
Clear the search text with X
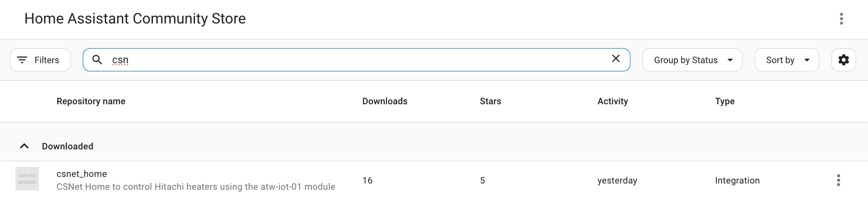[x=616, y=59]
